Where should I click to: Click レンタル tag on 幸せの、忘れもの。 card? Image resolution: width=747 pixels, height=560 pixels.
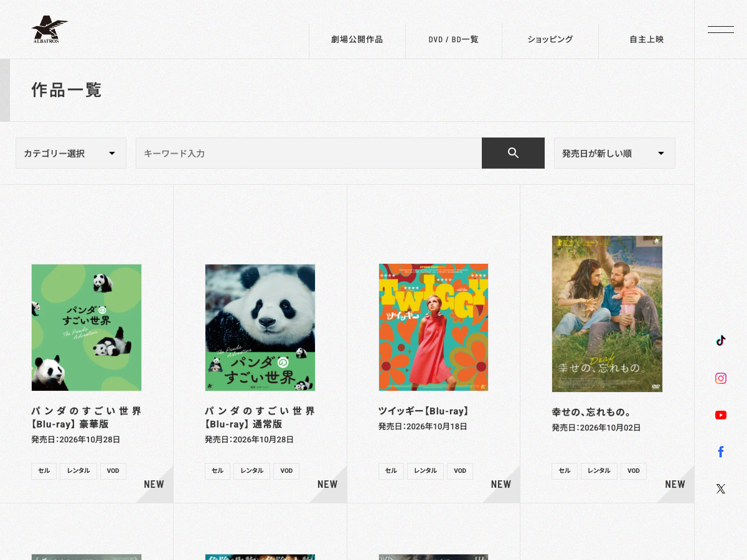[x=599, y=471]
